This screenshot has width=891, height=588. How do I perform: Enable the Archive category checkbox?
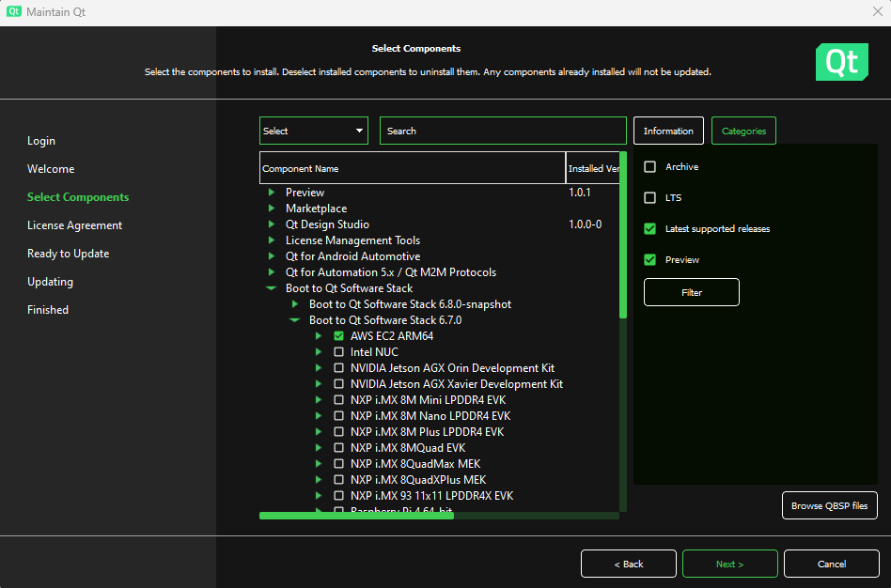[649, 167]
